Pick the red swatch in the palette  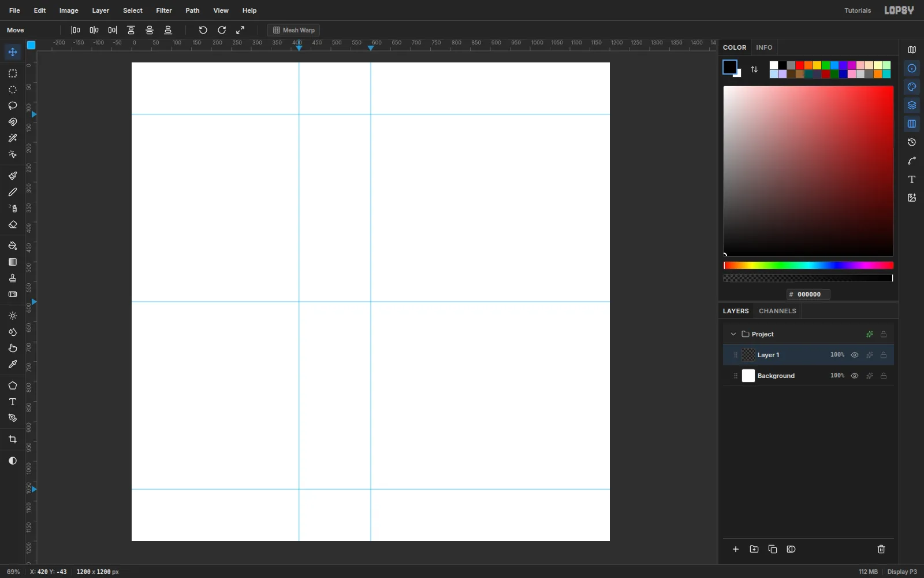click(800, 65)
